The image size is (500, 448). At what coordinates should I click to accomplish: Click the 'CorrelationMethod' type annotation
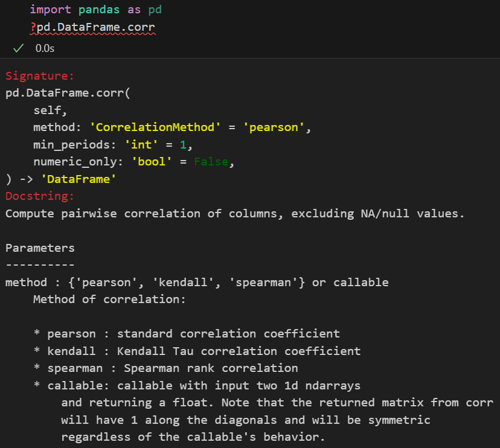(155, 127)
